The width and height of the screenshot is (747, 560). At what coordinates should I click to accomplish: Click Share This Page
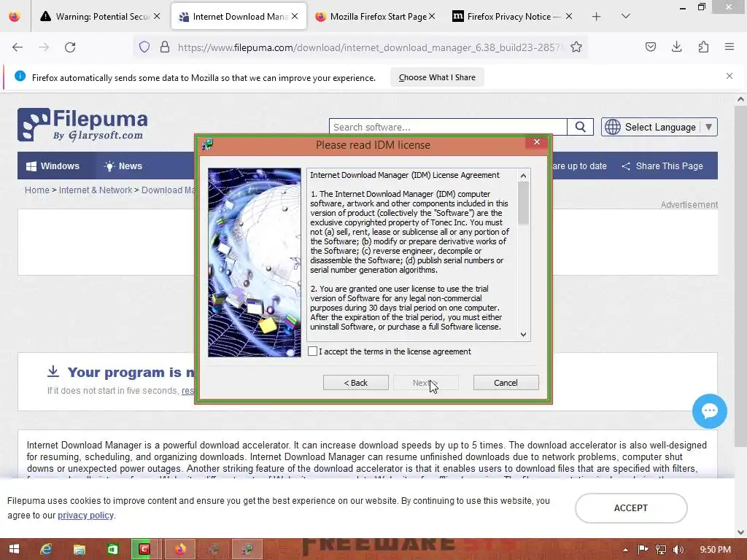[x=662, y=166]
